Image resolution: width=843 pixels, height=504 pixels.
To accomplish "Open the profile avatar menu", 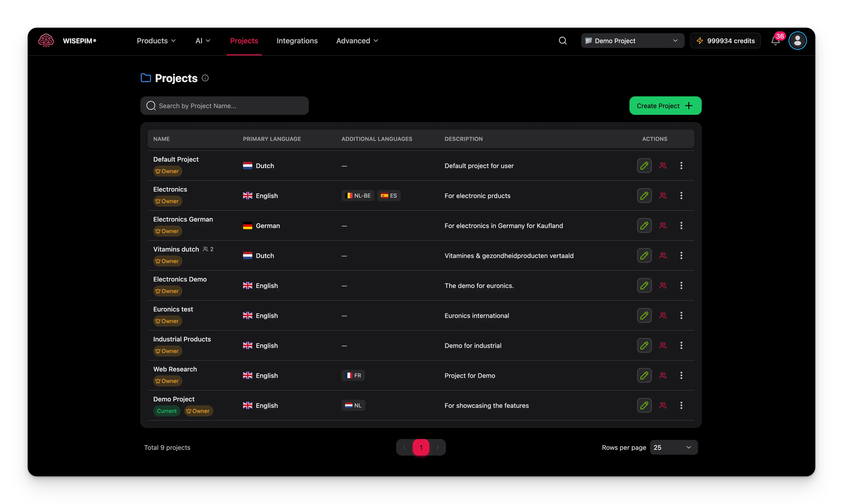I will tap(798, 40).
